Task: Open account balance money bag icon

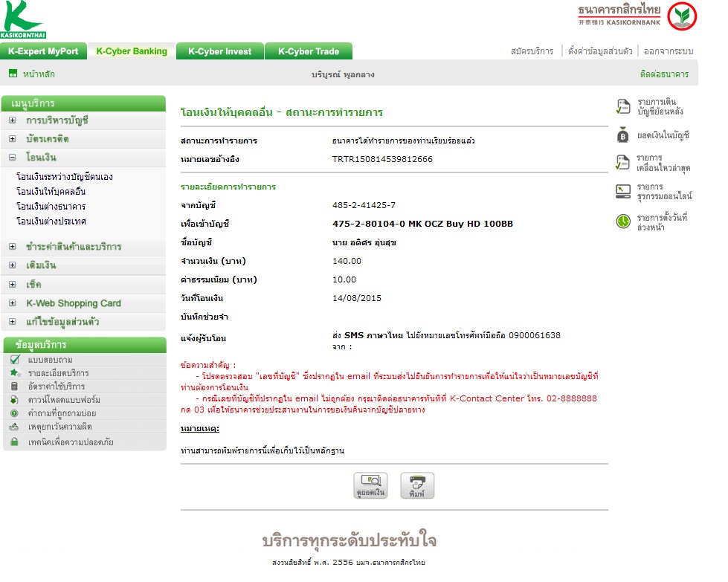Action: coord(622,135)
